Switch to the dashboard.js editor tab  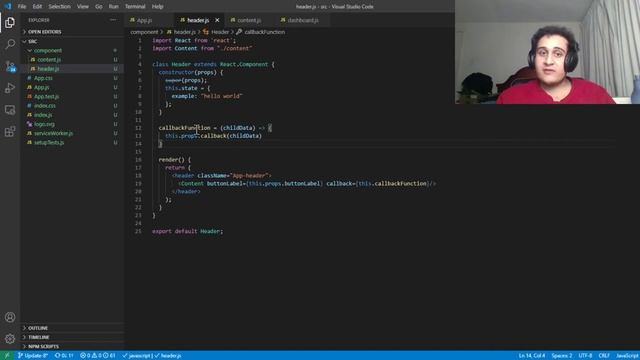click(303, 20)
